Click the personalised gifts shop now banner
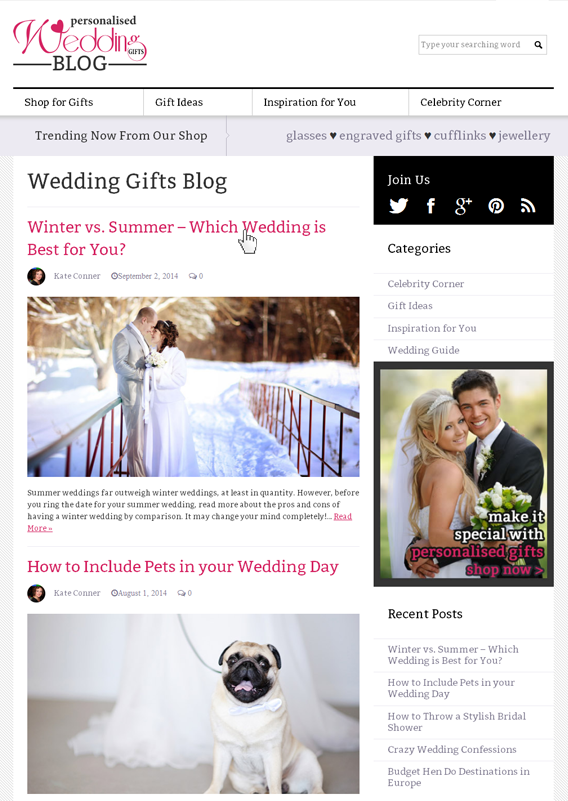 pyautogui.click(x=463, y=474)
